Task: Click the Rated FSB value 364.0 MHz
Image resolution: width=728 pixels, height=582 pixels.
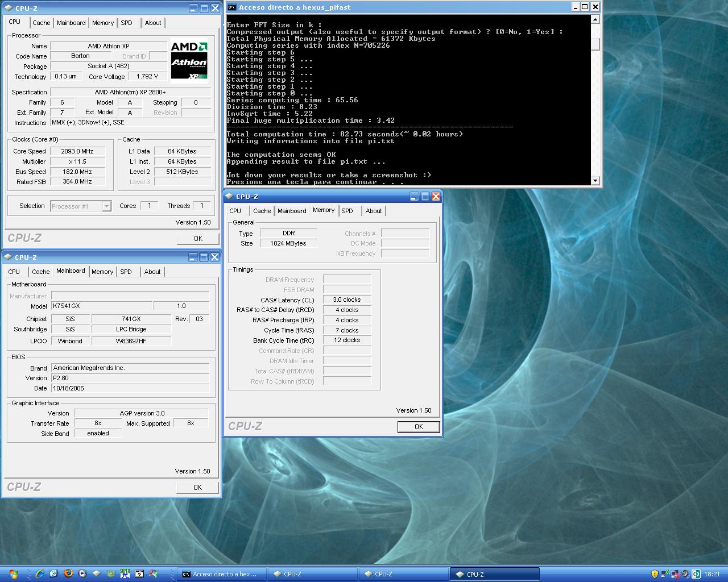Action: coord(78,182)
